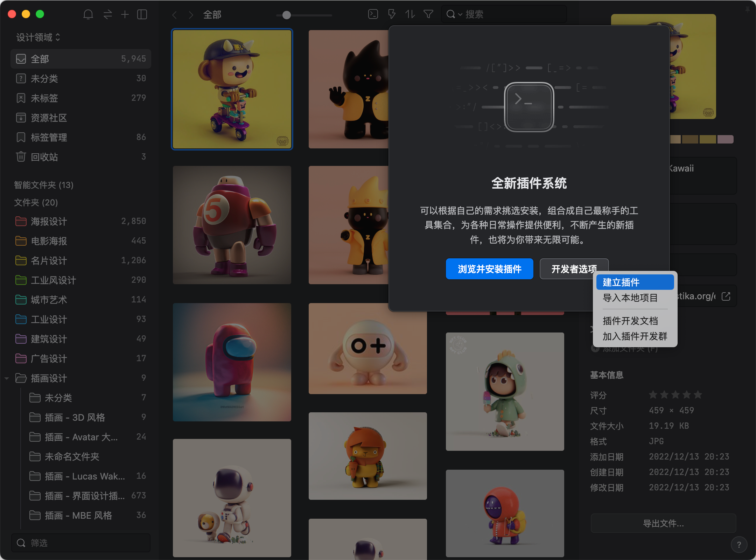Toggle the sidebar layout icon

point(142,14)
